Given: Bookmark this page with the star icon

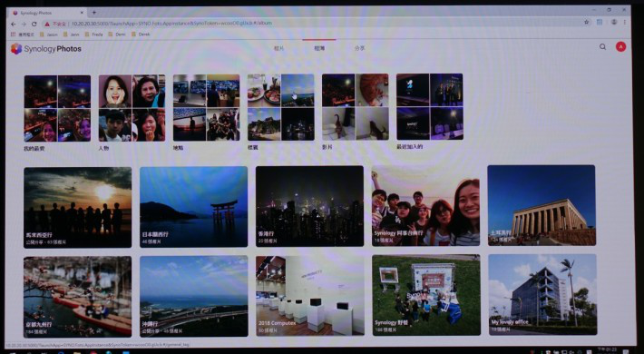Looking at the screenshot, I should 587,22.
